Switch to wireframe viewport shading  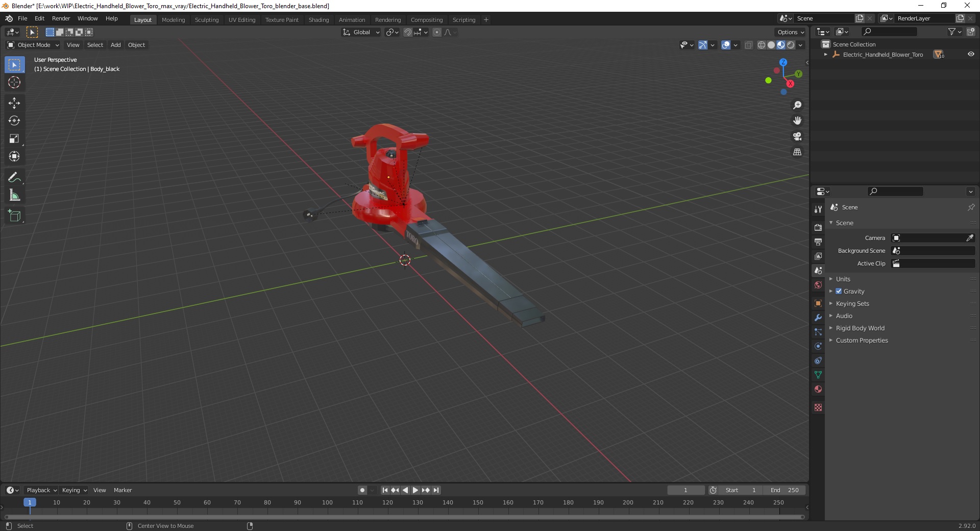762,45
